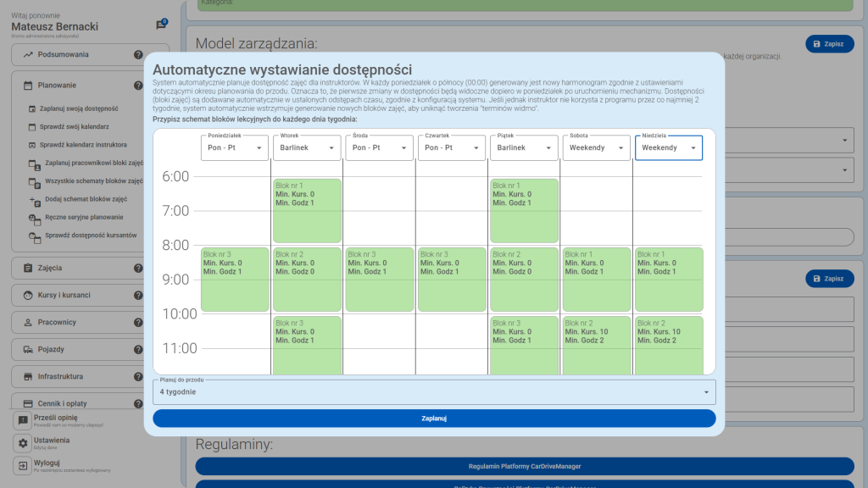Click the top Zapisz save button
868x488 pixels.
click(x=828, y=43)
